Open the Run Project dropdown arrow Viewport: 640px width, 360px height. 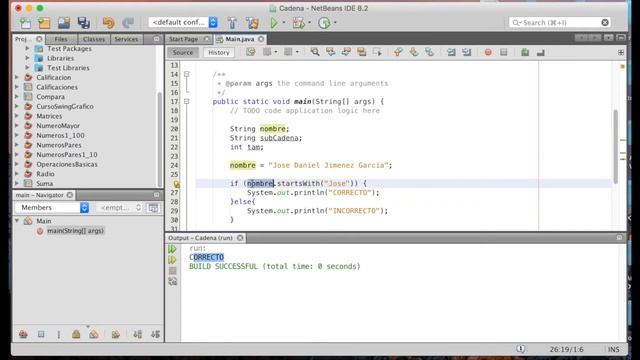pyautogui.click(x=284, y=23)
